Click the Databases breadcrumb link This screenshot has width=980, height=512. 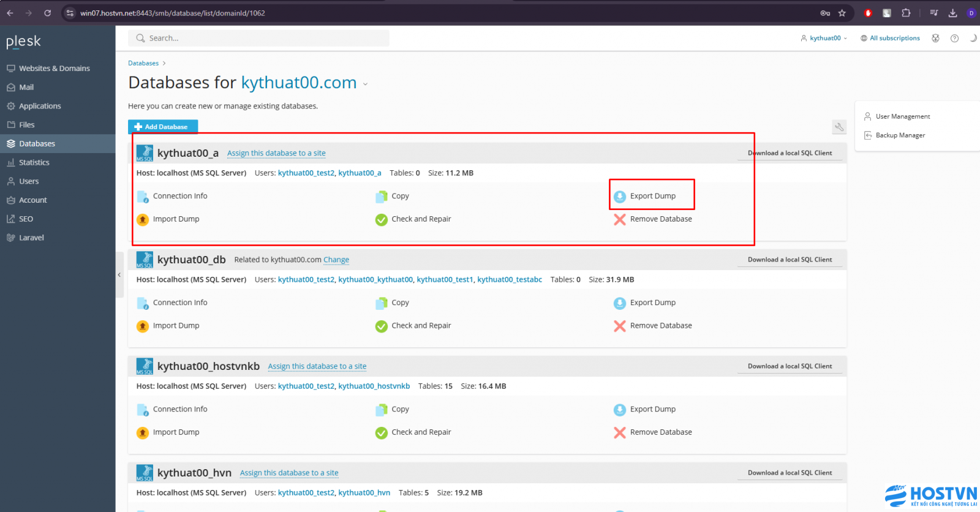(x=143, y=63)
